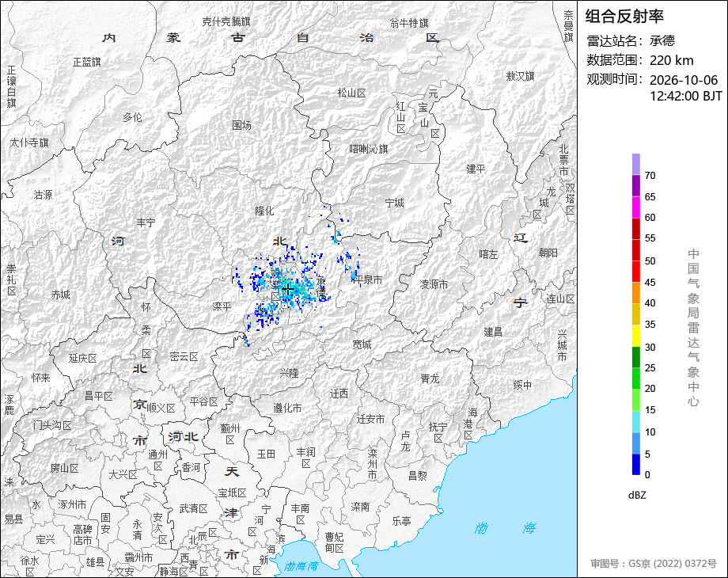Click the radar station name 承德
Viewport: 728px width, 578px height.
coord(662,41)
